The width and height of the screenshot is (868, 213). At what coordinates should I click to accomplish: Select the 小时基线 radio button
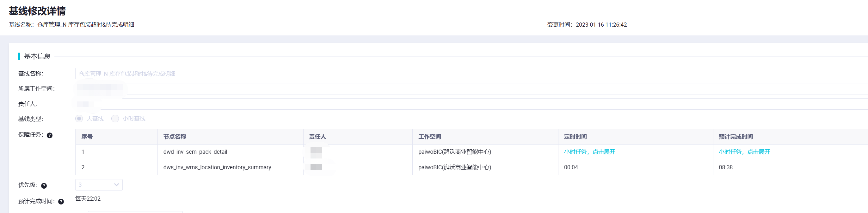point(115,119)
